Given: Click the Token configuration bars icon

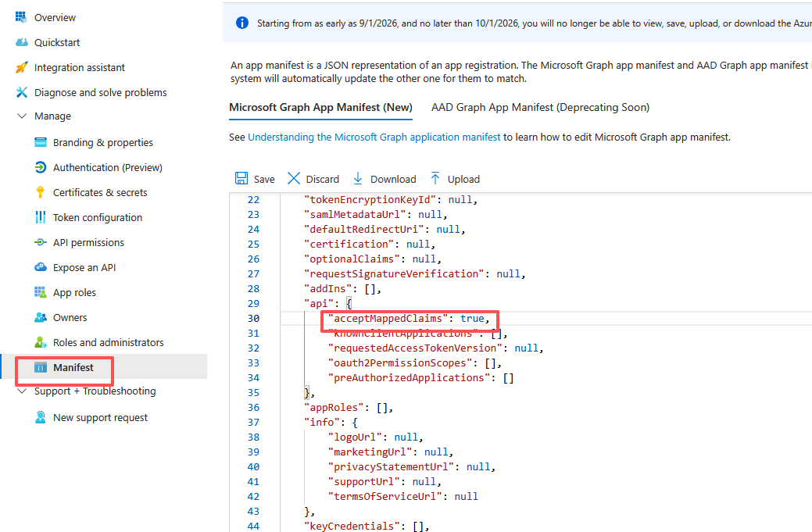Looking at the screenshot, I should pos(41,217).
